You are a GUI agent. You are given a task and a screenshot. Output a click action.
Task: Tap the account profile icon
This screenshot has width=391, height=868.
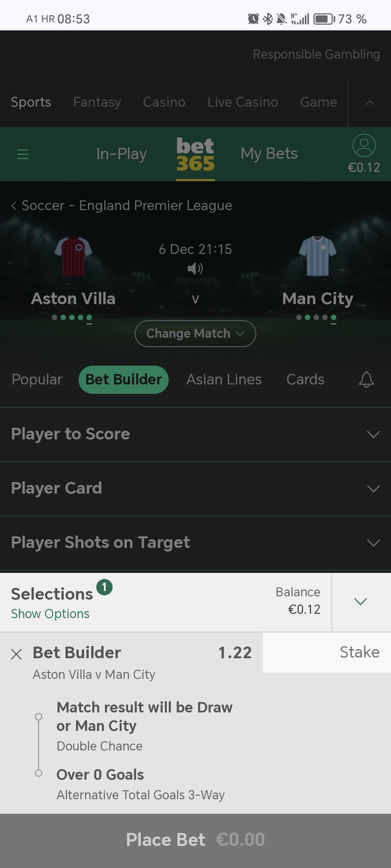click(364, 145)
